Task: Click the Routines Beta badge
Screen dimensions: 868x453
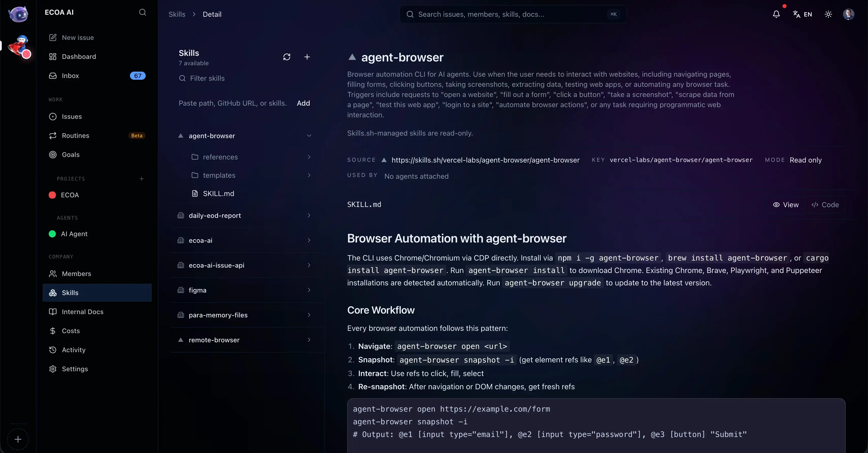Action: pyautogui.click(x=137, y=136)
